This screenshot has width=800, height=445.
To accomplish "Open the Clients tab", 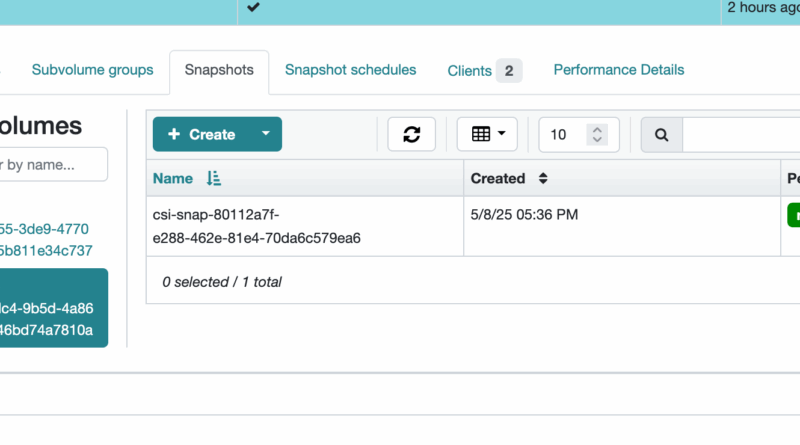I will 485,70.
